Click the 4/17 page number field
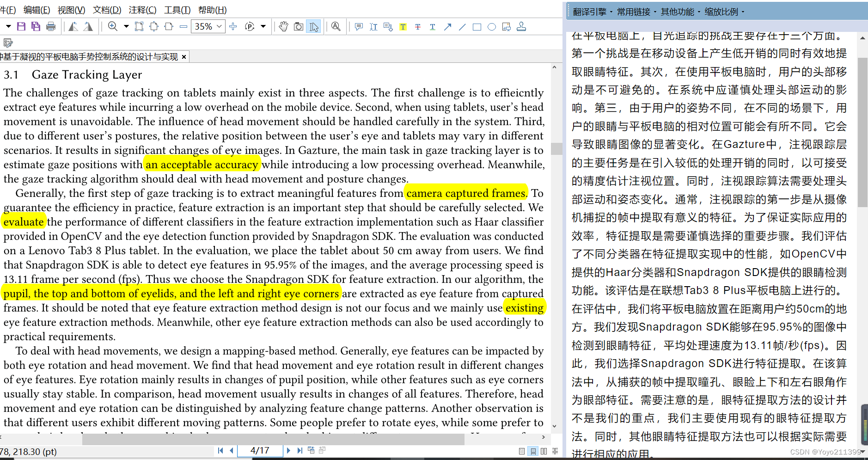This screenshot has height=460, width=868. coord(260,450)
